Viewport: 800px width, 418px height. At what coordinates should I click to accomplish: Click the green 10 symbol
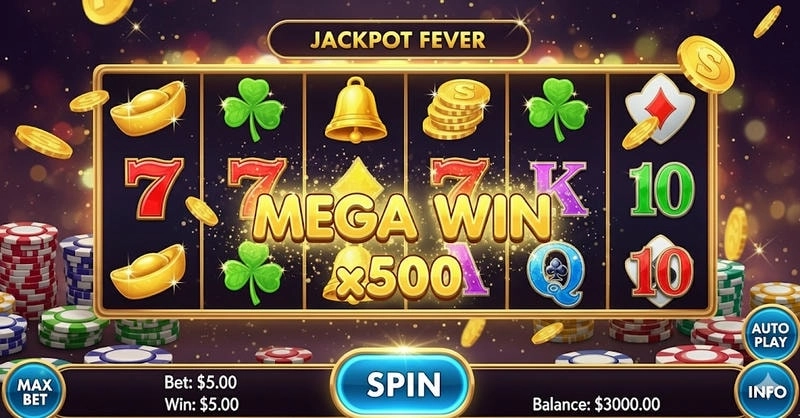pyautogui.click(x=662, y=190)
